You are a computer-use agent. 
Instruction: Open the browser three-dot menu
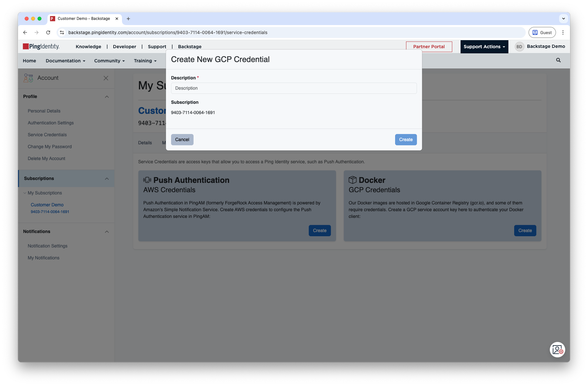(563, 32)
